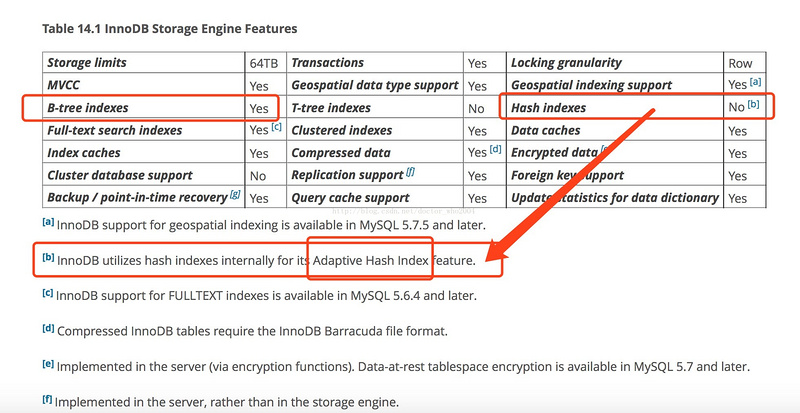Viewport: 800px width, 413px height.
Task: Click the B-tree indexes table cell
Action: [88, 108]
